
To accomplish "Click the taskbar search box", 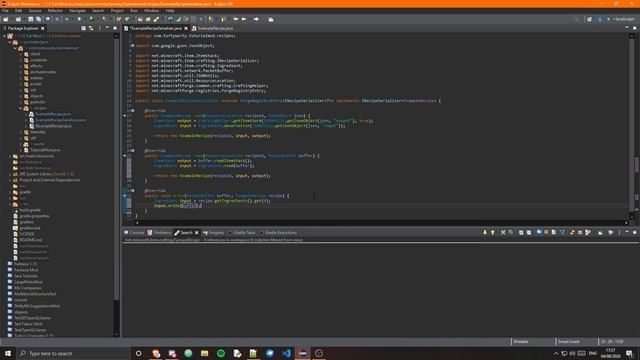I will click(x=73, y=353).
